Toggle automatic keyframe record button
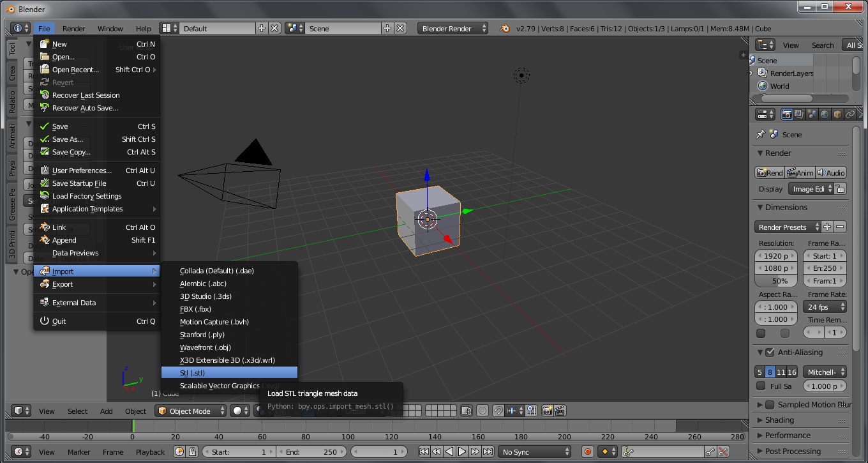This screenshot has width=868, height=463. pos(588,452)
